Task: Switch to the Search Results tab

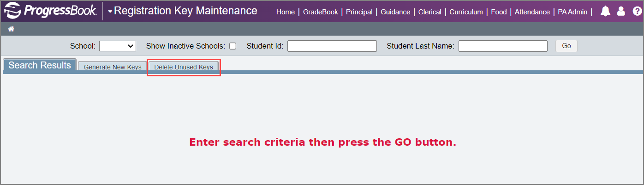Action: point(40,65)
